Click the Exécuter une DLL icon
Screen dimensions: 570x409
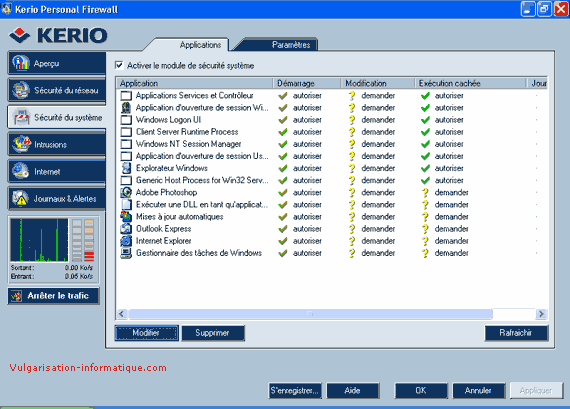coord(126,204)
